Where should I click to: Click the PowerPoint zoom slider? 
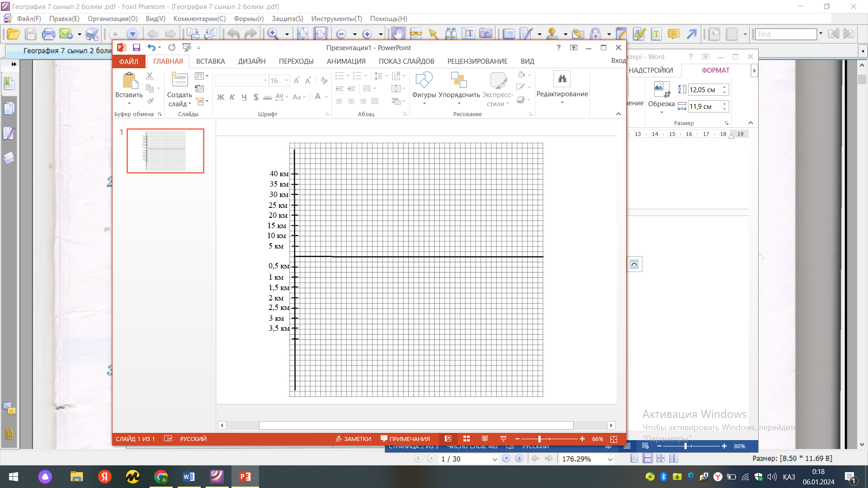(539, 439)
